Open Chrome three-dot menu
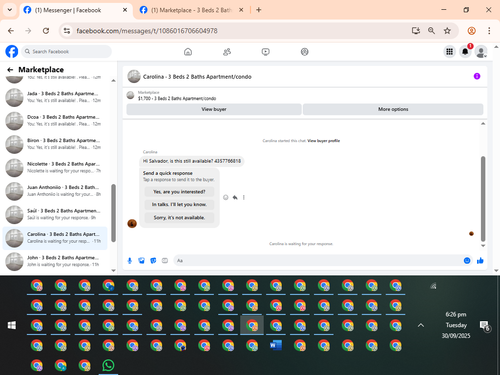 tap(489, 31)
